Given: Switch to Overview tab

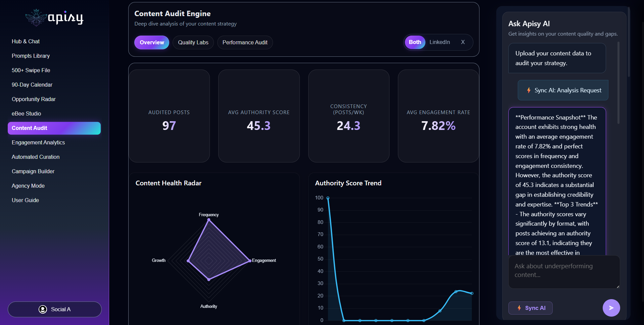Looking at the screenshot, I should click(152, 43).
